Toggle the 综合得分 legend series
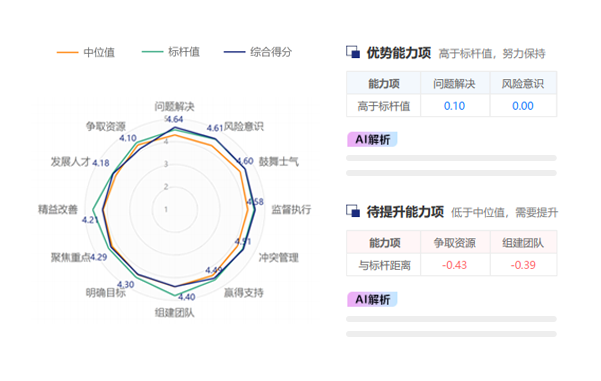 [x=258, y=52]
